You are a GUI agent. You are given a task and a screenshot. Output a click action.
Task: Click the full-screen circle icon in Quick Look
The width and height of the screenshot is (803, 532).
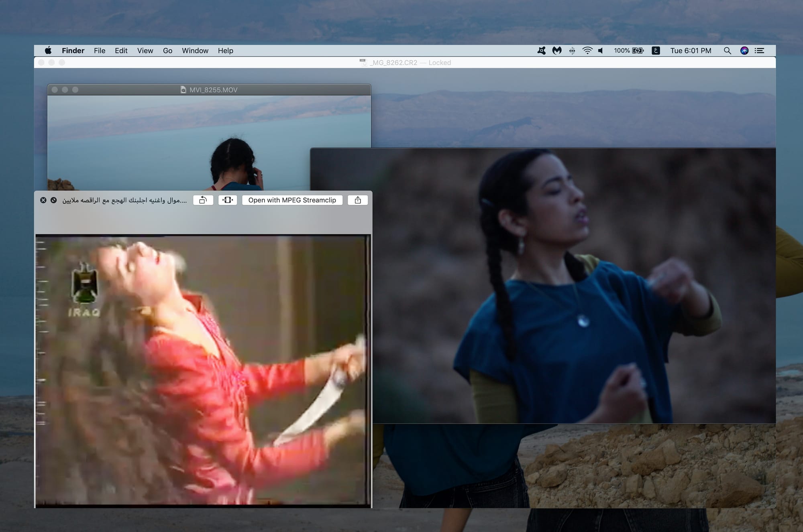(53, 200)
